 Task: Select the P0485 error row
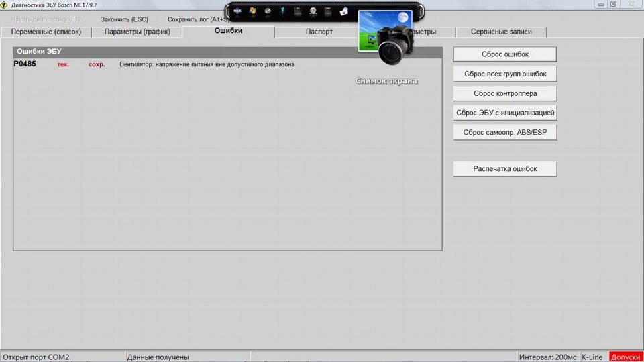(154, 64)
